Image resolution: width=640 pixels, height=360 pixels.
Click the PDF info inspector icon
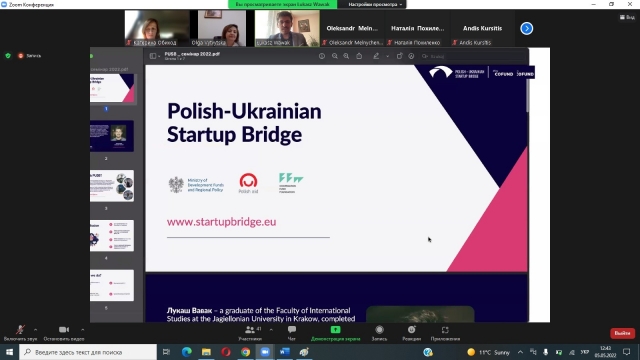(x=322, y=56)
